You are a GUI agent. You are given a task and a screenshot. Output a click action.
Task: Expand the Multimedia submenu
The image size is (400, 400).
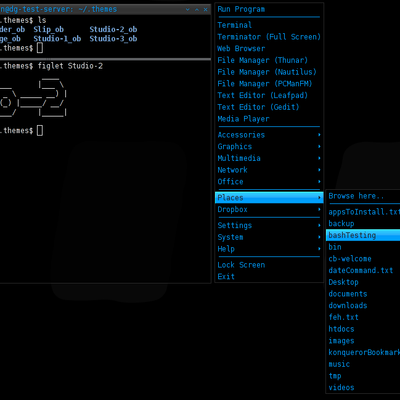269,158
